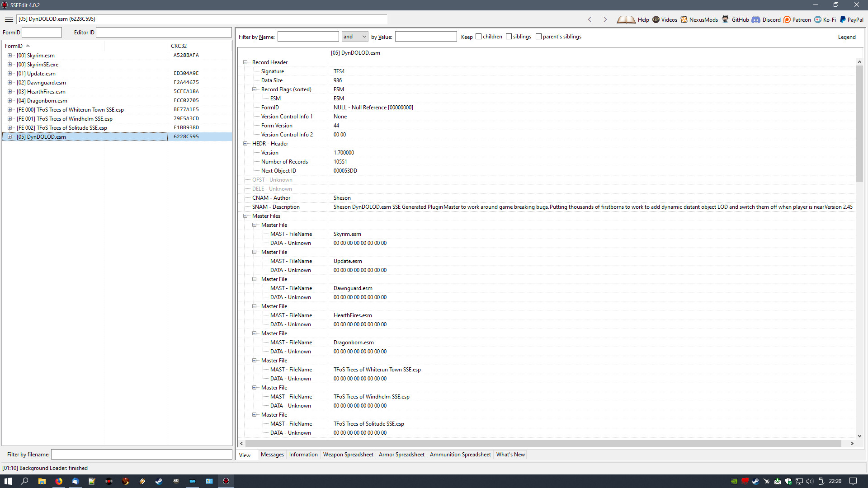Open Firefox from the taskbar

59,481
